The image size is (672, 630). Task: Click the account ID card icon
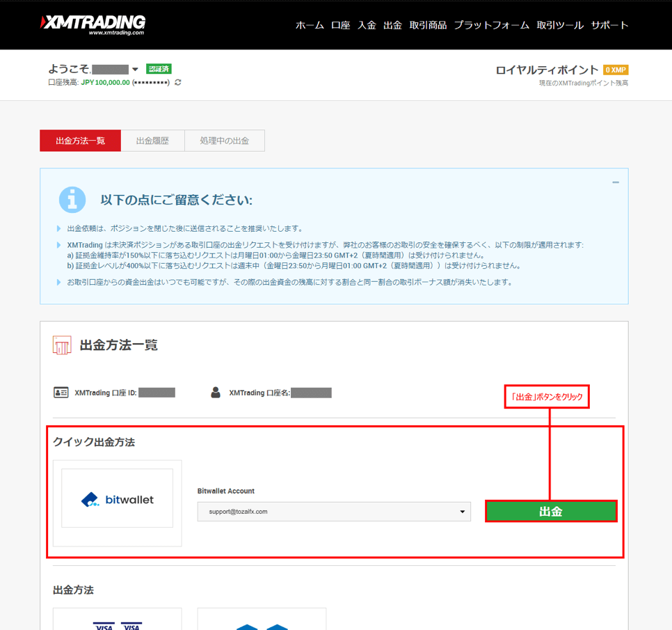coord(61,393)
